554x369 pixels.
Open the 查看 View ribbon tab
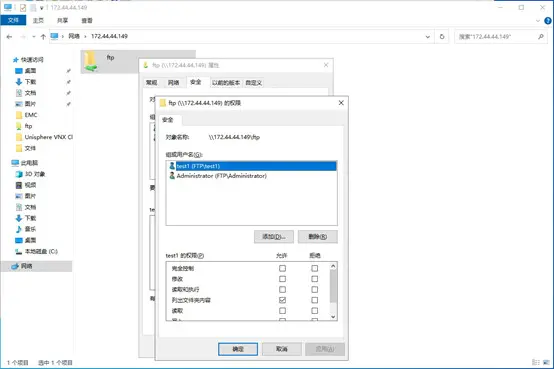tap(87, 20)
